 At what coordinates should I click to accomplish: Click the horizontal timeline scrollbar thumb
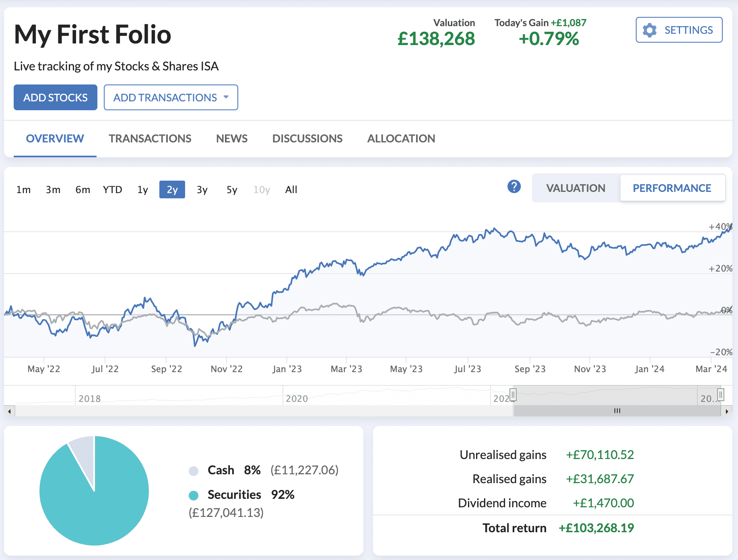tap(616, 411)
